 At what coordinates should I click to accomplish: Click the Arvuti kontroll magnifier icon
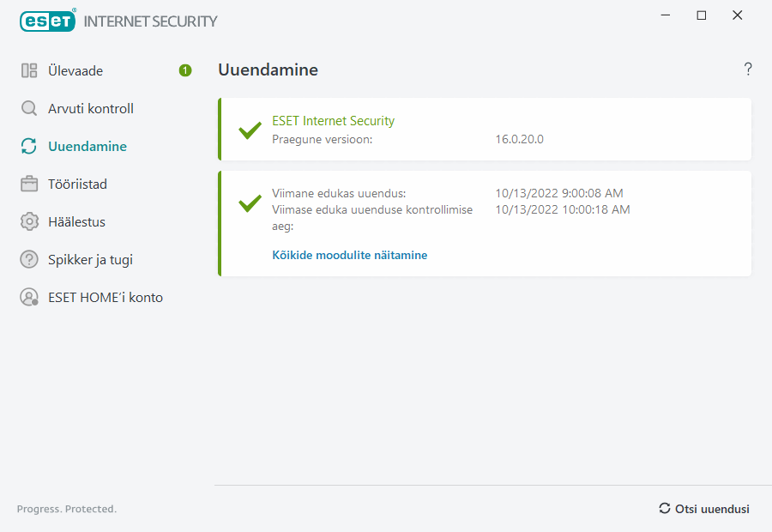[29, 108]
